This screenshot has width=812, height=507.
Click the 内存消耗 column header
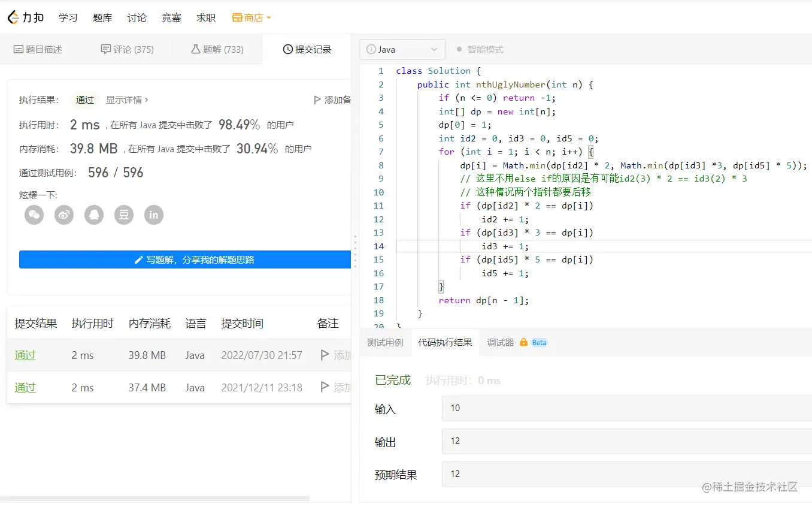point(150,324)
